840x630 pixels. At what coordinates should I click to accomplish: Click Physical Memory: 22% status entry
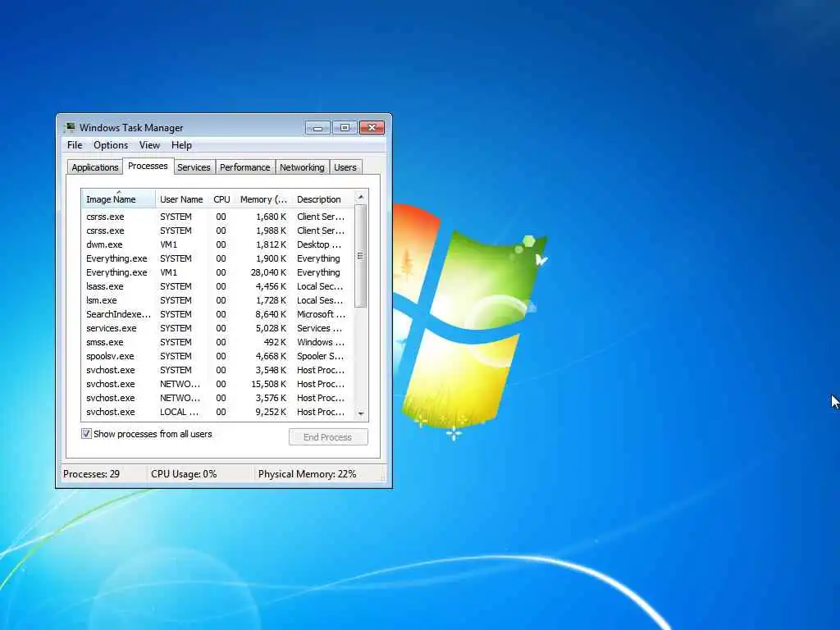pos(307,474)
